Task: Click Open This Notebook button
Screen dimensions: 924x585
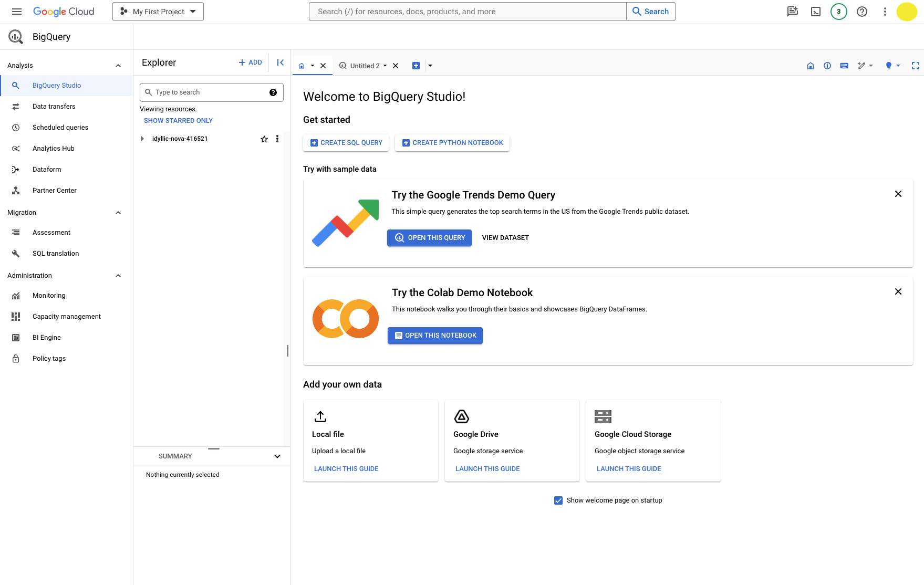Action: (435, 336)
